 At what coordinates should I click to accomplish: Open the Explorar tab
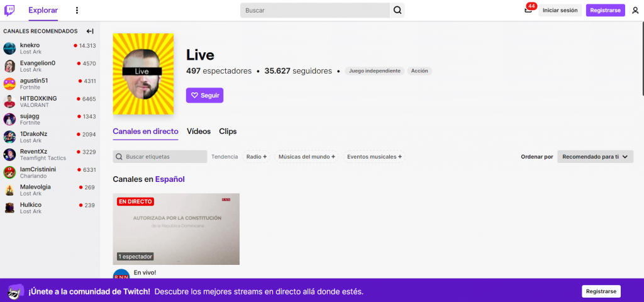tap(43, 10)
